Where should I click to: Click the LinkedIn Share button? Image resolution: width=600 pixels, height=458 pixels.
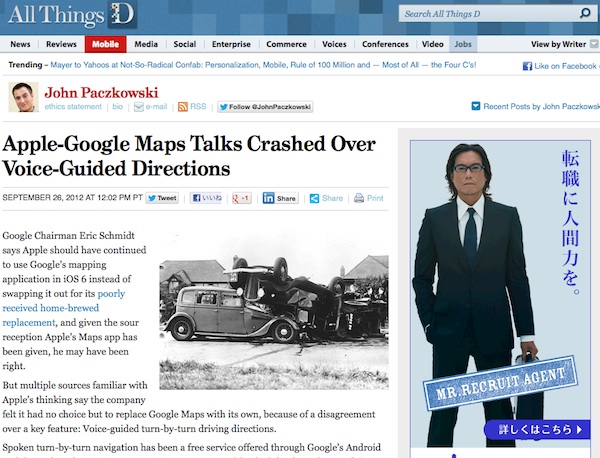280,198
